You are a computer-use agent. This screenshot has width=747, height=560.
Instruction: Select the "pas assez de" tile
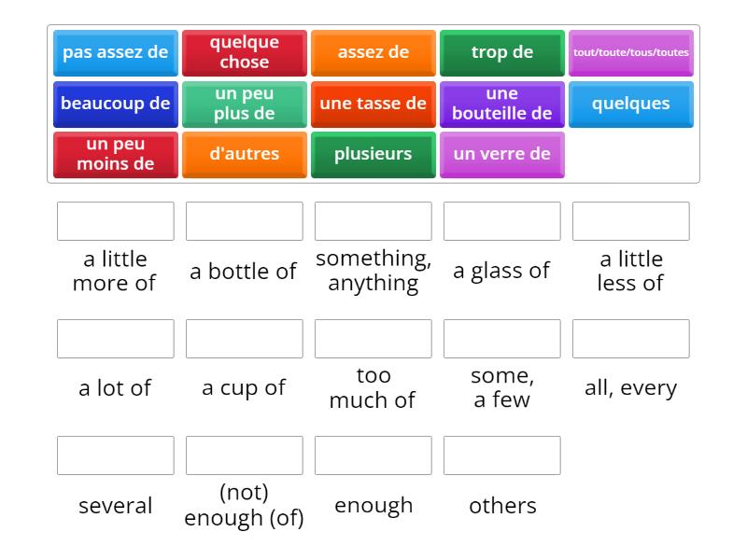pyautogui.click(x=115, y=52)
